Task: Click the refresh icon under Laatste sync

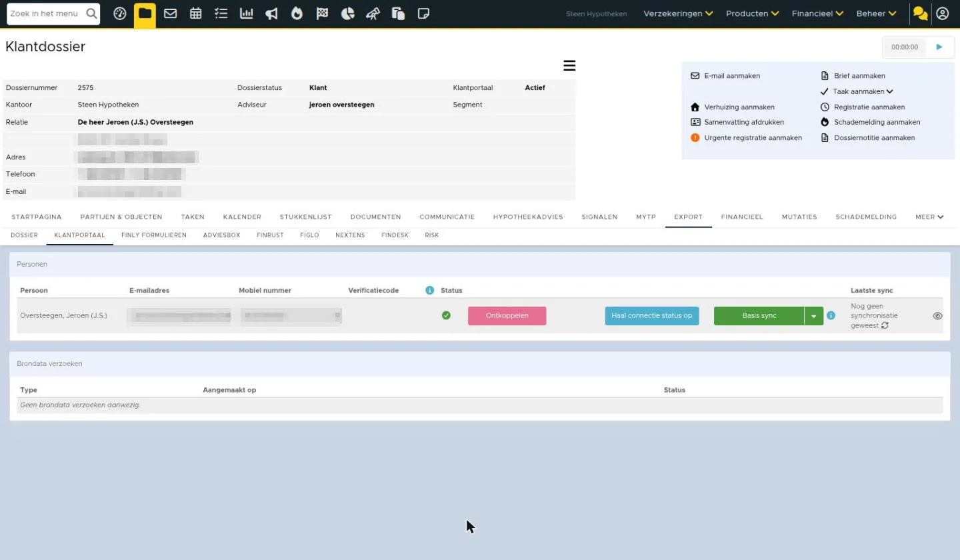Action: pos(885,325)
